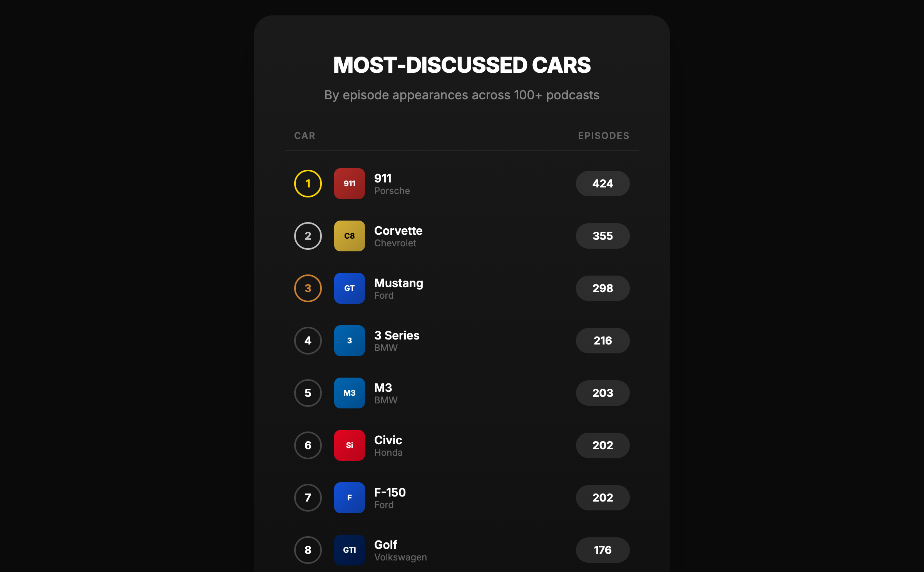924x572 pixels.
Task: Click the Mustang car name
Action: (x=398, y=283)
